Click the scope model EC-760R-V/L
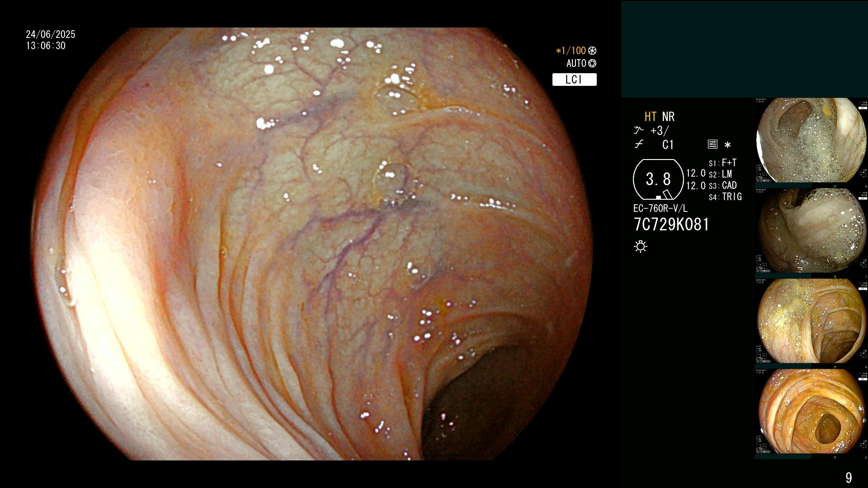868x488 pixels. (x=660, y=209)
